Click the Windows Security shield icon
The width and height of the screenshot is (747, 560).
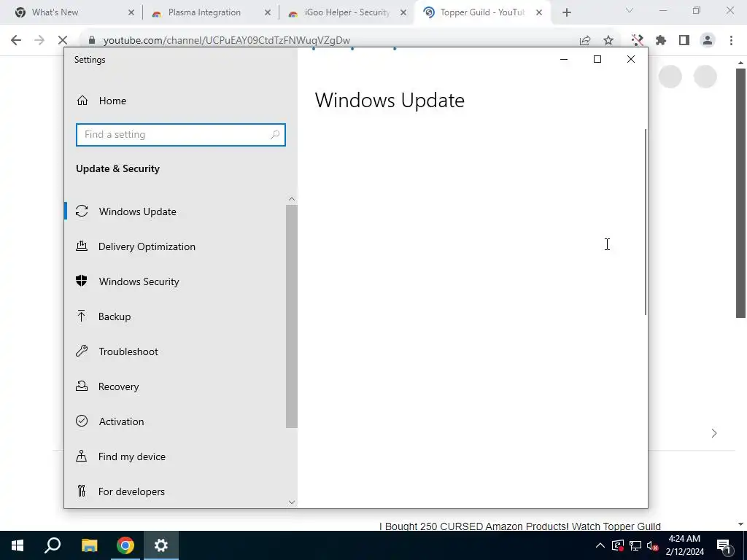click(x=82, y=281)
